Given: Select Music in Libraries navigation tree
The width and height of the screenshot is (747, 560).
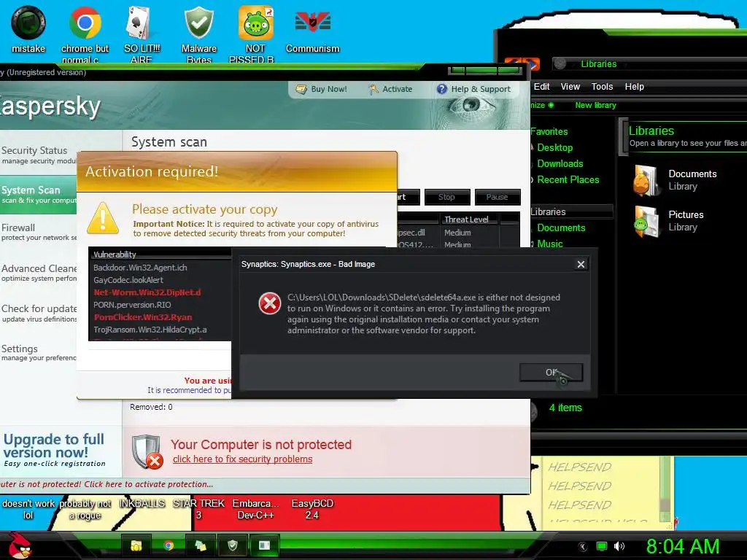Looking at the screenshot, I should pos(550,244).
